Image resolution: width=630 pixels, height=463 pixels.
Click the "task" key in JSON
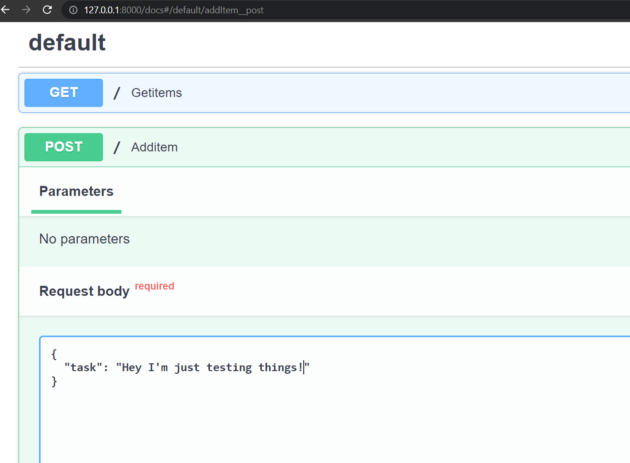point(83,367)
